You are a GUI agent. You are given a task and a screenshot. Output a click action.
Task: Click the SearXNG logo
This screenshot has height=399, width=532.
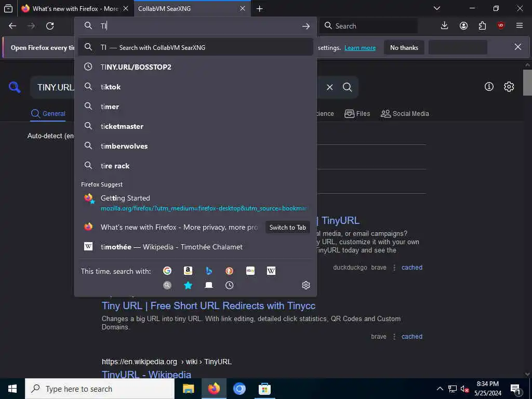coord(15,87)
